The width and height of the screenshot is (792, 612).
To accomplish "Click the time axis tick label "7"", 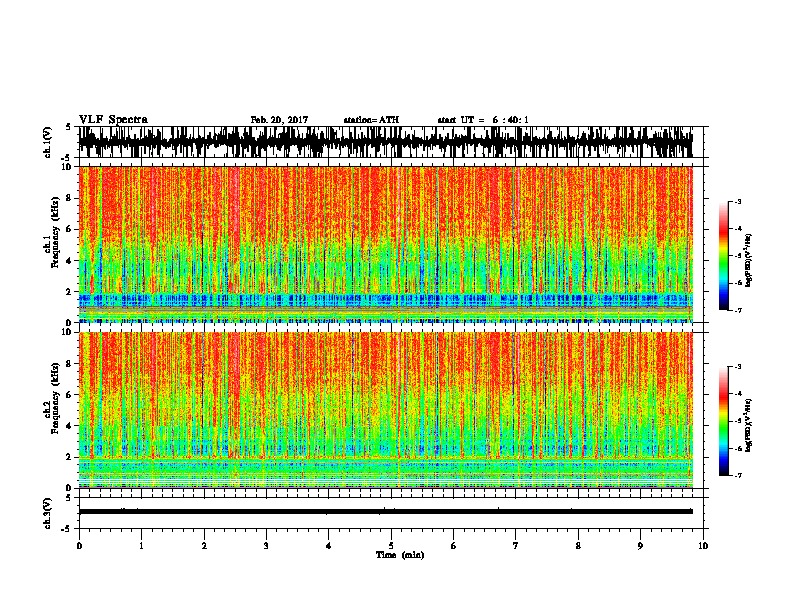I will click(x=516, y=546).
